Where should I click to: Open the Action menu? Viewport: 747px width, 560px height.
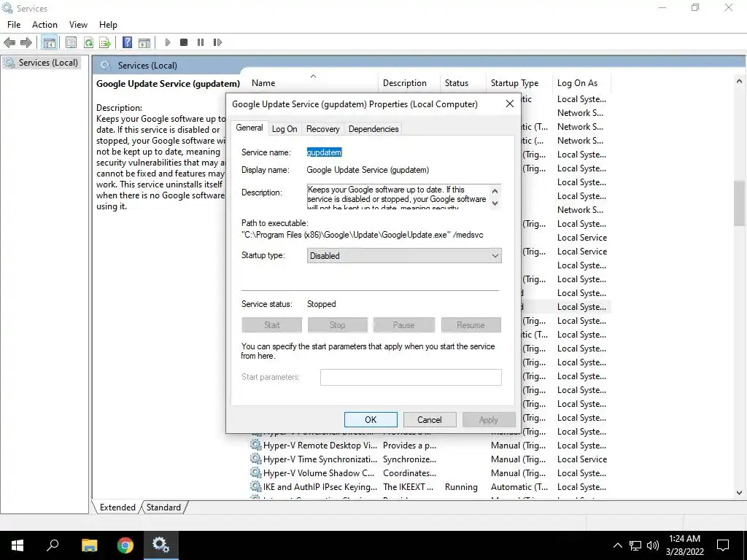click(44, 25)
